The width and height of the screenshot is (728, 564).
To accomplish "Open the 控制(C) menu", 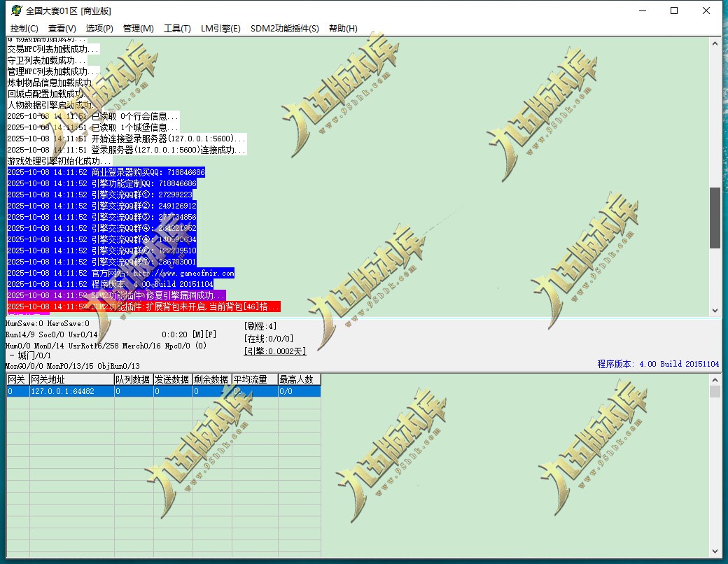I will 24,28.
